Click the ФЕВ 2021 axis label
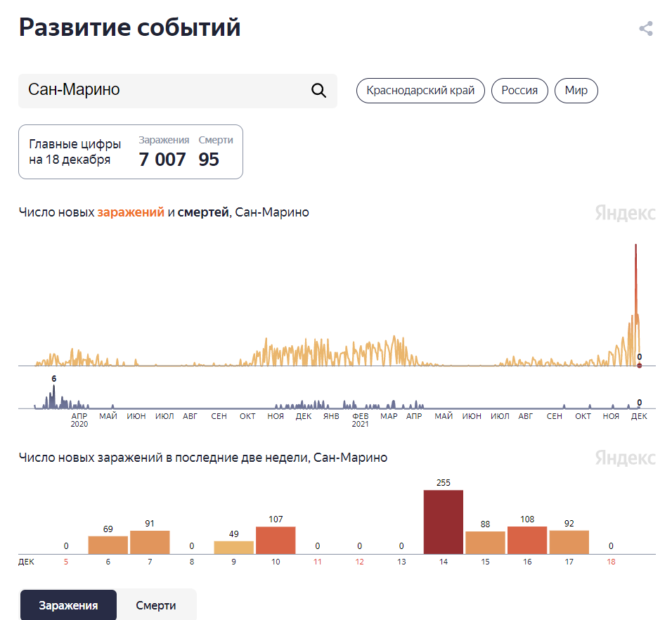 360,420
